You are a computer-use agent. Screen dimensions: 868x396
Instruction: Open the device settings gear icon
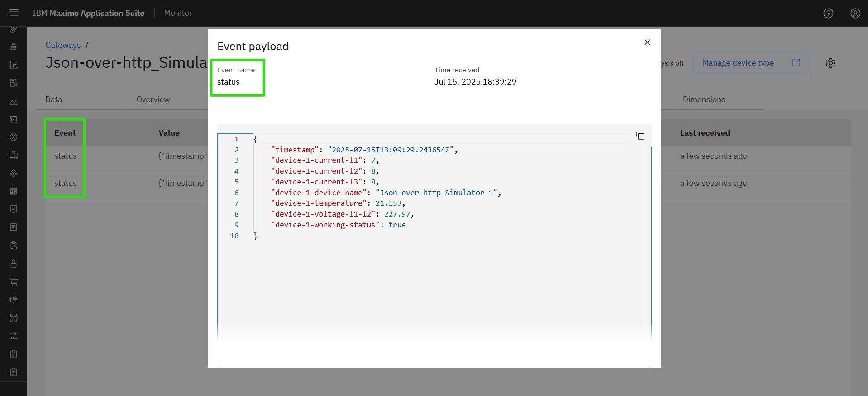click(x=830, y=63)
